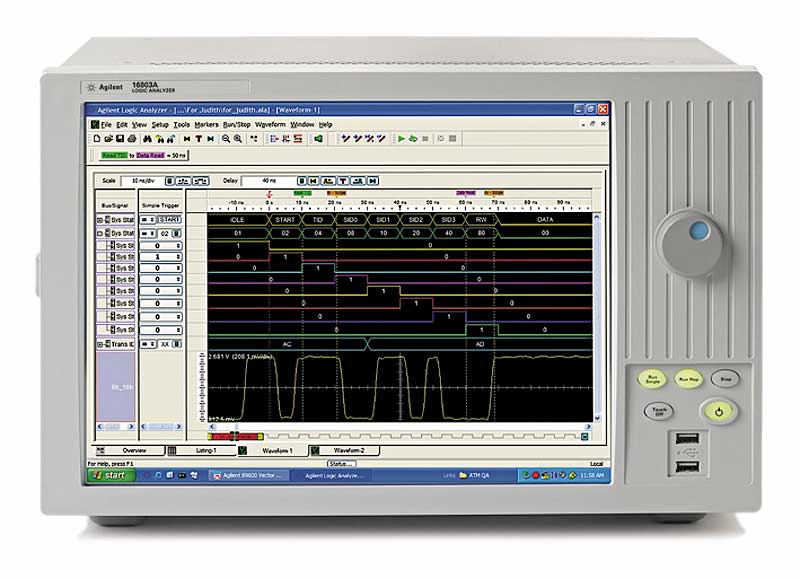Open the Markers menu
Image resolution: width=800 pixels, height=579 pixels.
tap(206, 124)
